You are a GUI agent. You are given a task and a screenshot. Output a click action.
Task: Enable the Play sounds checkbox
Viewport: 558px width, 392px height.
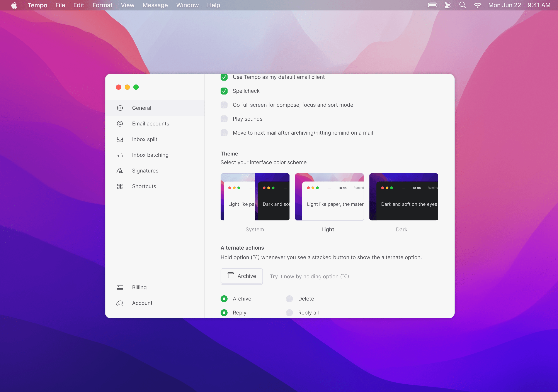click(x=224, y=119)
